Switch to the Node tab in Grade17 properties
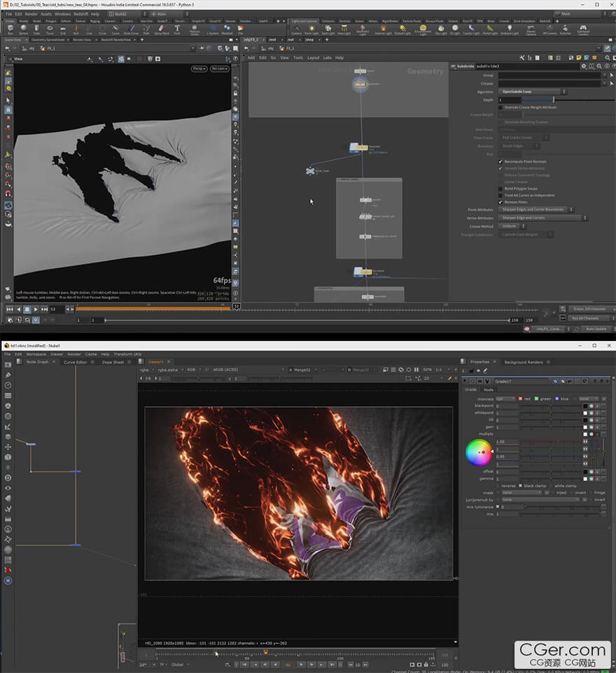Image resolution: width=616 pixels, height=673 pixels. click(488, 389)
